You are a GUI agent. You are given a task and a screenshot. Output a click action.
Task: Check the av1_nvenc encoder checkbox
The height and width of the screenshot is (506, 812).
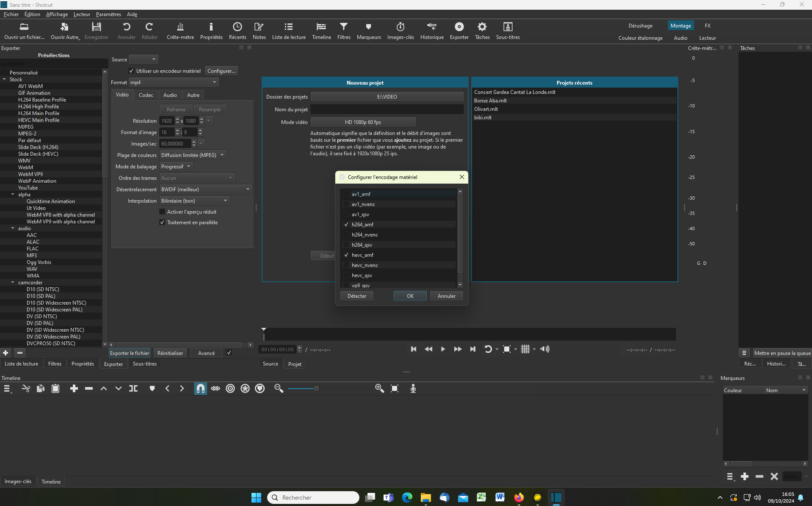(346, 204)
